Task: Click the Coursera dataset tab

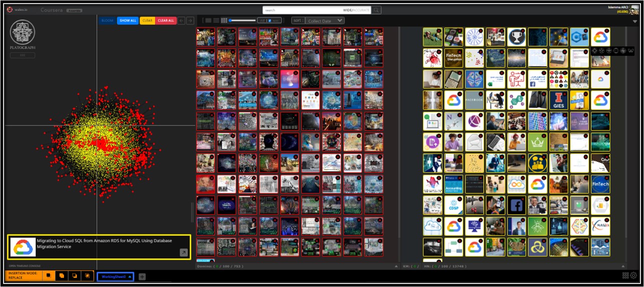Action: (x=53, y=10)
